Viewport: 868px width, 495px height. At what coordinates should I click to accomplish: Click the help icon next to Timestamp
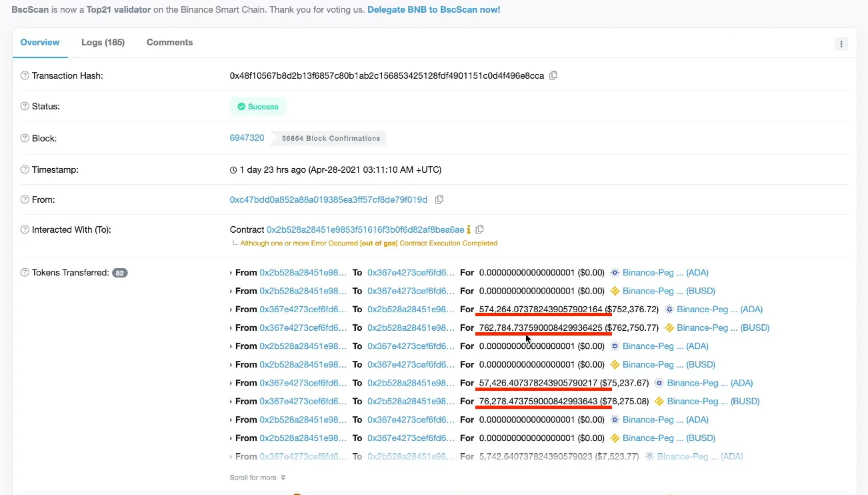tap(25, 170)
